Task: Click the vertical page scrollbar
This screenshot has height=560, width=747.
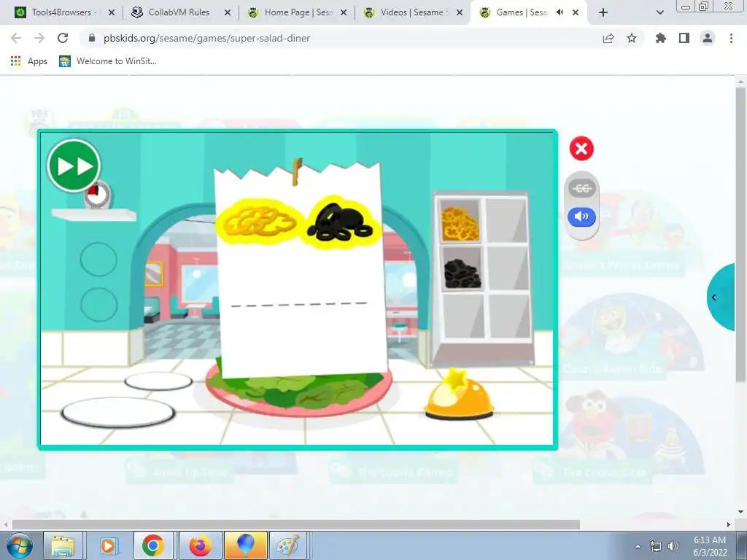Action: point(740,236)
